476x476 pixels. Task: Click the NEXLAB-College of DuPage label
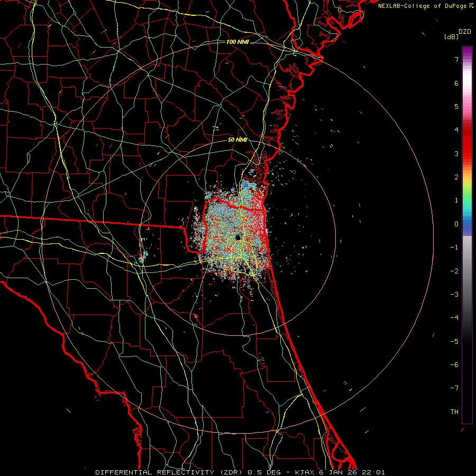[424, 6]
